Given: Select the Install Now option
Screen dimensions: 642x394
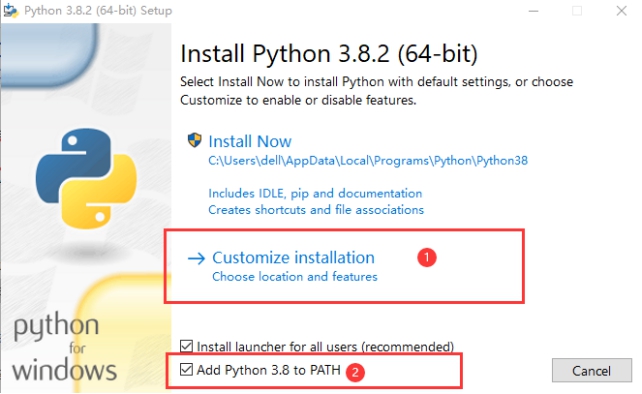Looking at the screenshot, I should (250, 141).
